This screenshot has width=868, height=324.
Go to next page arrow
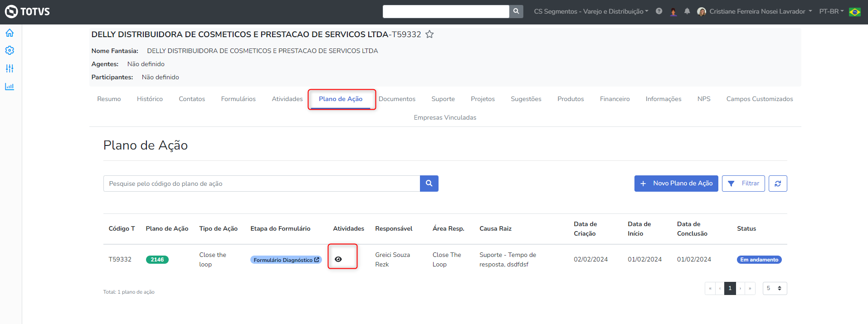pyautogui.click(x=740, y=288)
